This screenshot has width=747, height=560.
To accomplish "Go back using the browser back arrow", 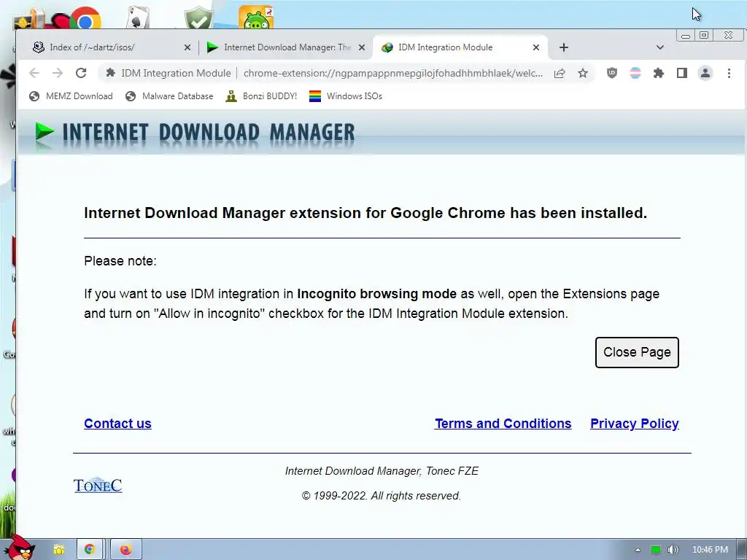I will coord(34,73).
